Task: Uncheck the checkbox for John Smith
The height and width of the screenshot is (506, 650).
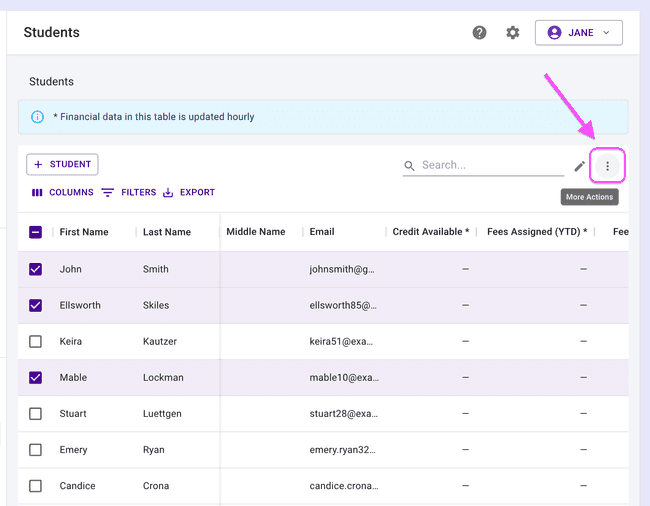Action: click(x=36, y=269)
